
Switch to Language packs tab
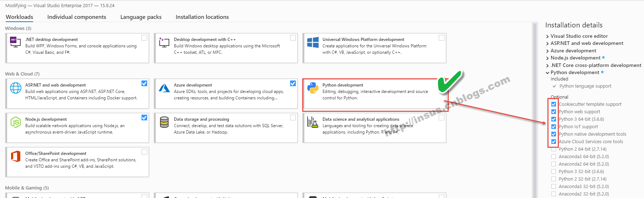click(141, 17)
